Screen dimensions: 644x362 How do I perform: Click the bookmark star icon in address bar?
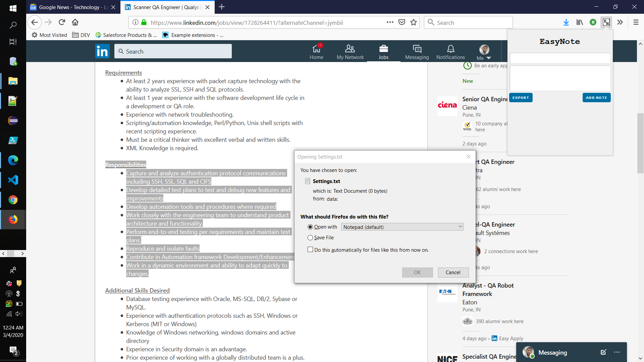[413, 22]
